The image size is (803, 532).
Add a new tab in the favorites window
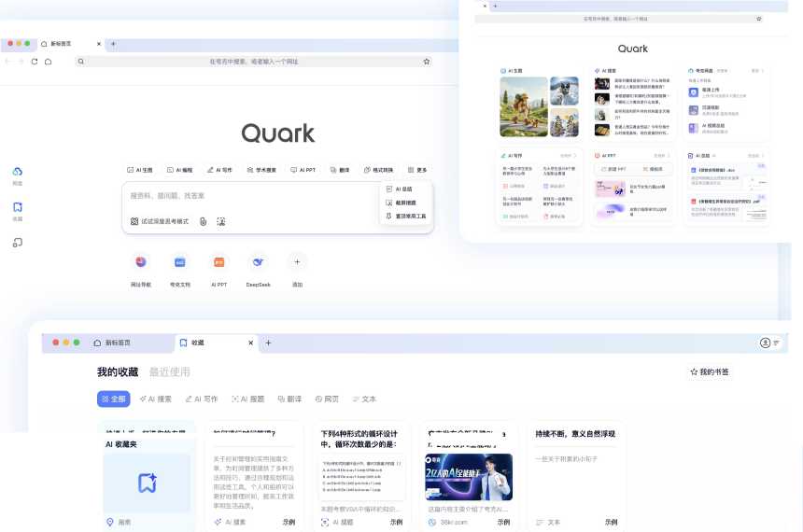click(x=268, y=343)
